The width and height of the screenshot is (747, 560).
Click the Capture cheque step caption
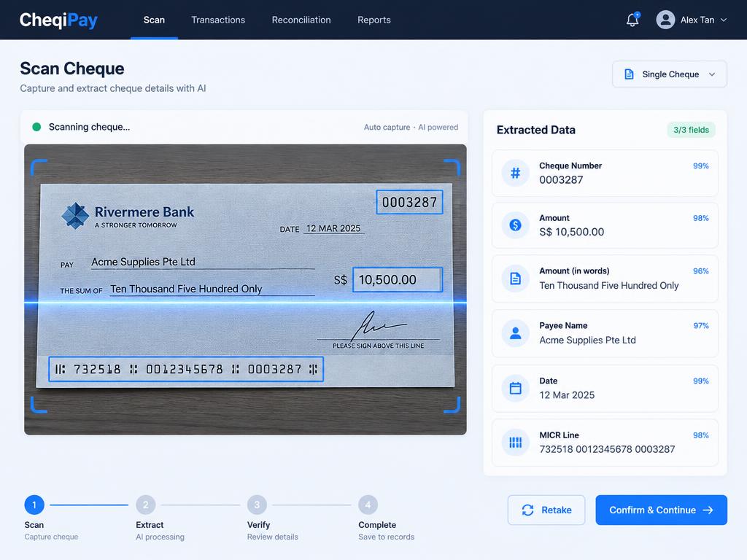click(x=52, y=537)
